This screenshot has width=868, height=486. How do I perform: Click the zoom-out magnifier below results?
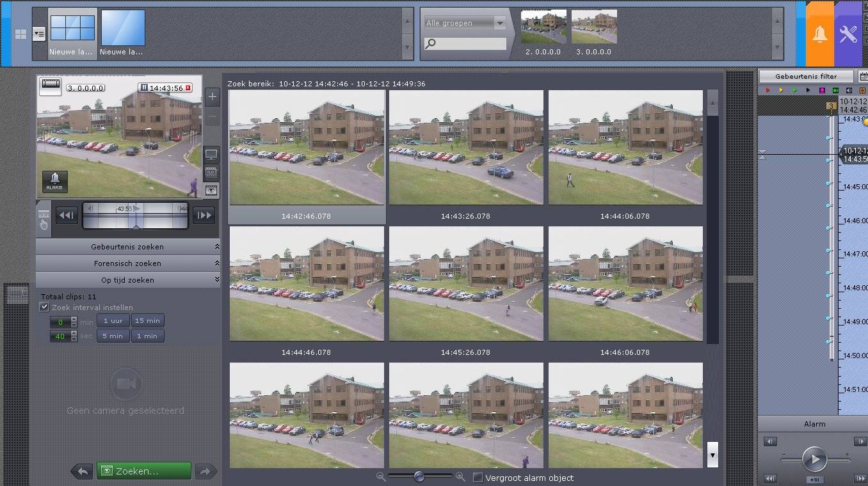click(381, 476)
